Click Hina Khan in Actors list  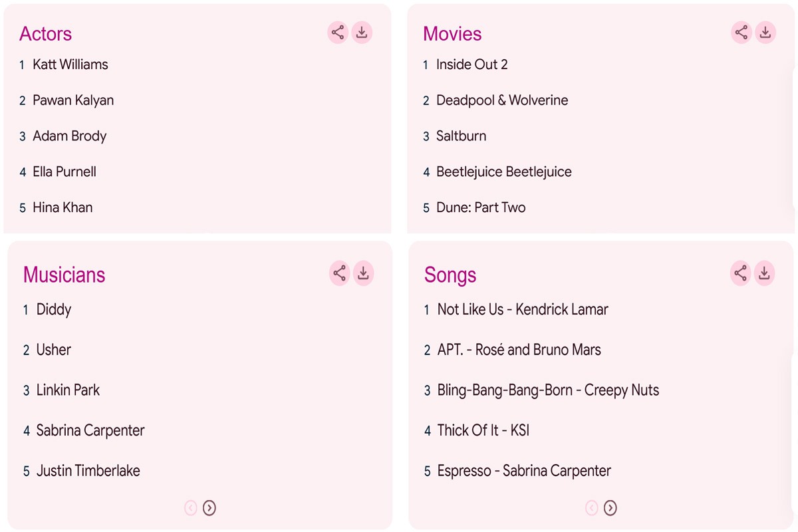(x=63, y=207)
